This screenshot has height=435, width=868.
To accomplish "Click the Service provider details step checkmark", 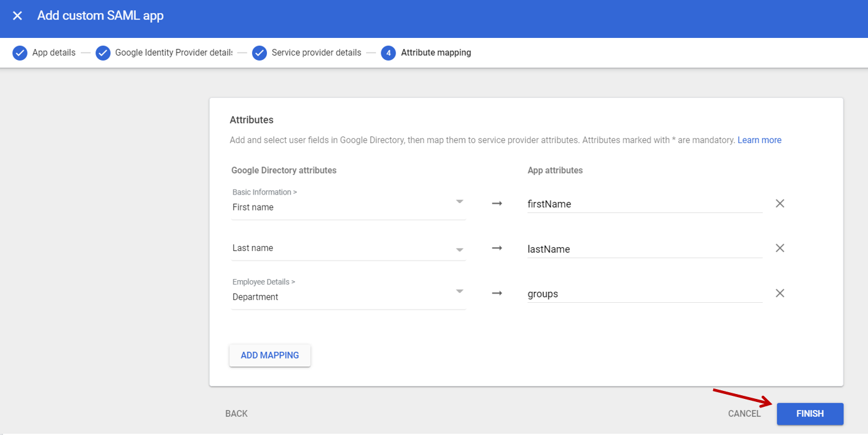I will pyautogui.click(x=260, y=53).
